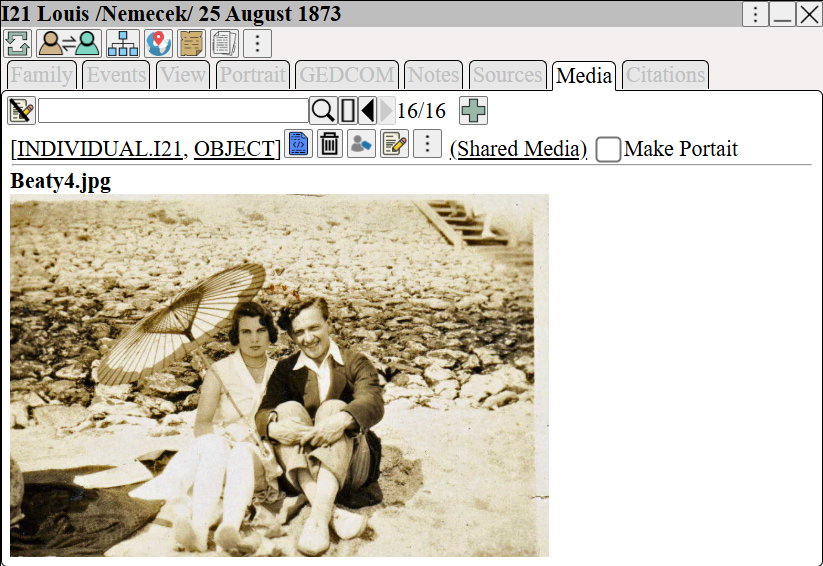Click the magnifying glass search icon
Image resolution: width=823 pixels, height=566 pixels.
click(323, 111)
